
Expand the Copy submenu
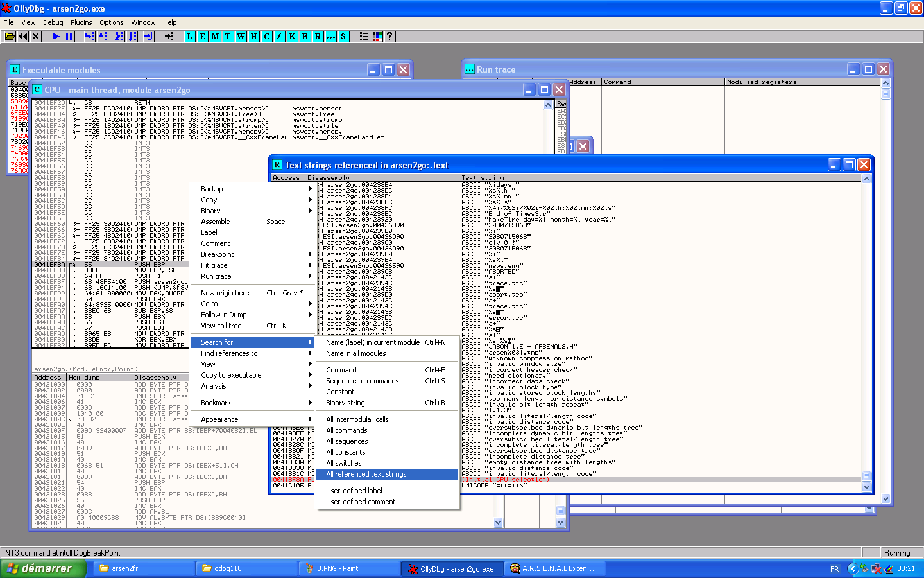[252, 200]
